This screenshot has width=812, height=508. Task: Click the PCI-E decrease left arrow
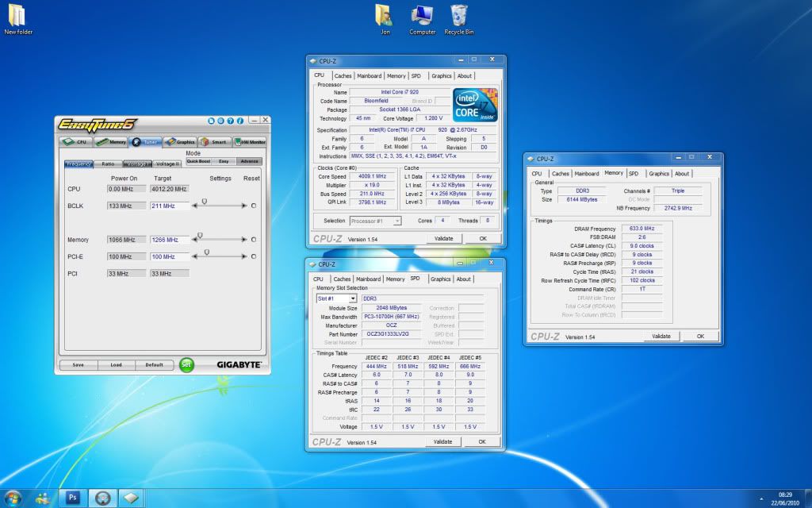tap(195, 256)
